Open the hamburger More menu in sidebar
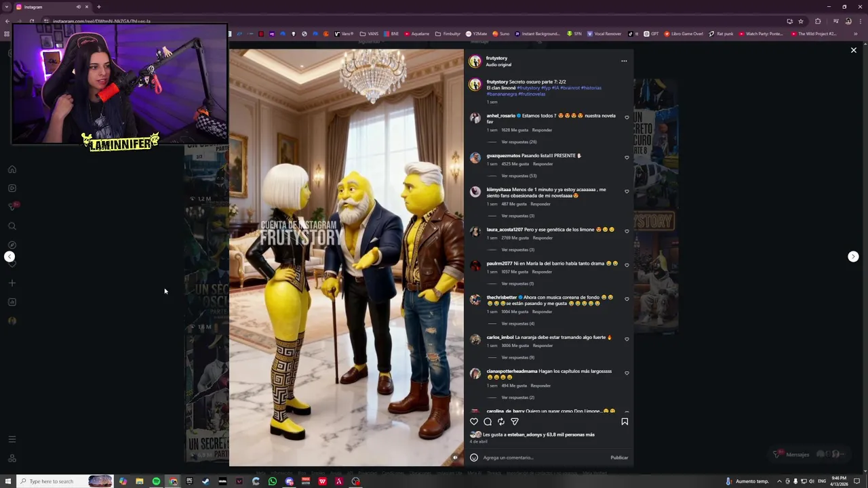The height and width of the screenshot is (488, 868). [12, 439]
